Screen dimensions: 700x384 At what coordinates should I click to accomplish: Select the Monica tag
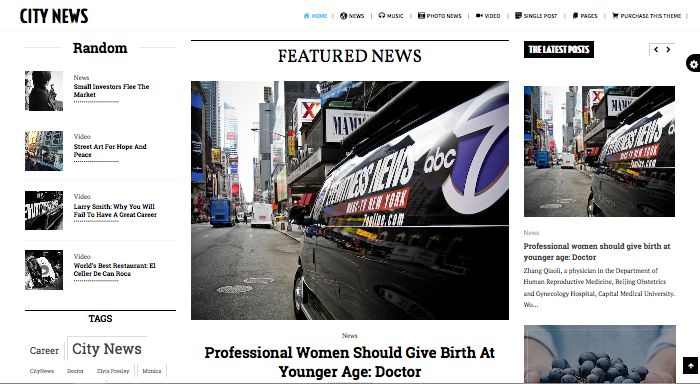tap(152, 371)
